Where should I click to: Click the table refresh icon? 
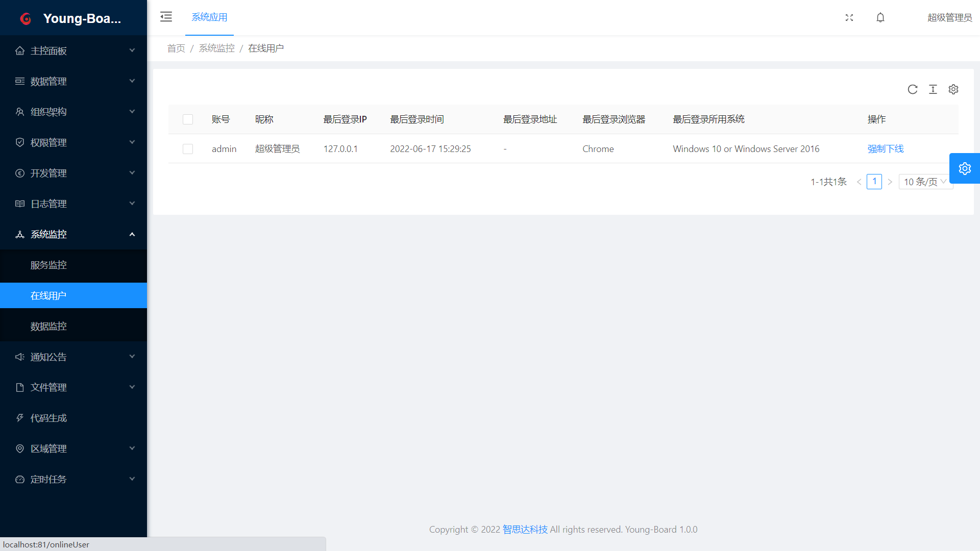point(913,89)
